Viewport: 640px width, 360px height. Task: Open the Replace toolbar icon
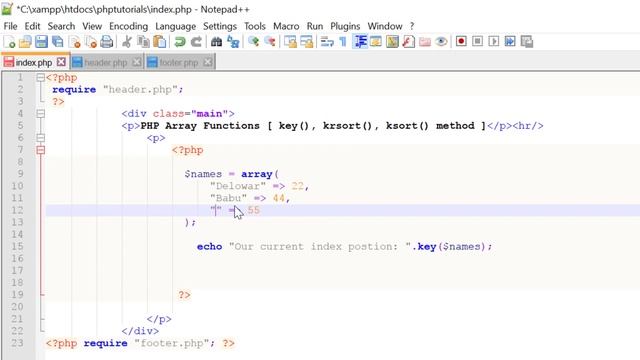point(233,42)
